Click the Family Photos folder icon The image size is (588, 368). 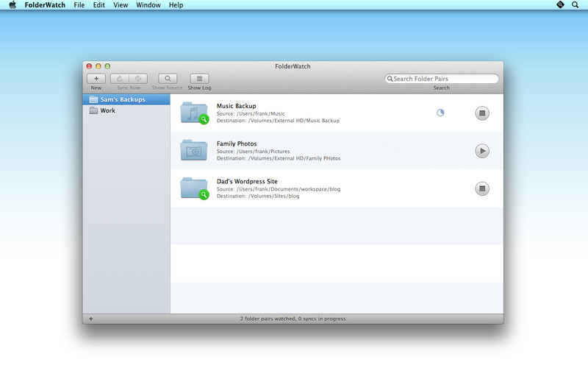[194, 150]
